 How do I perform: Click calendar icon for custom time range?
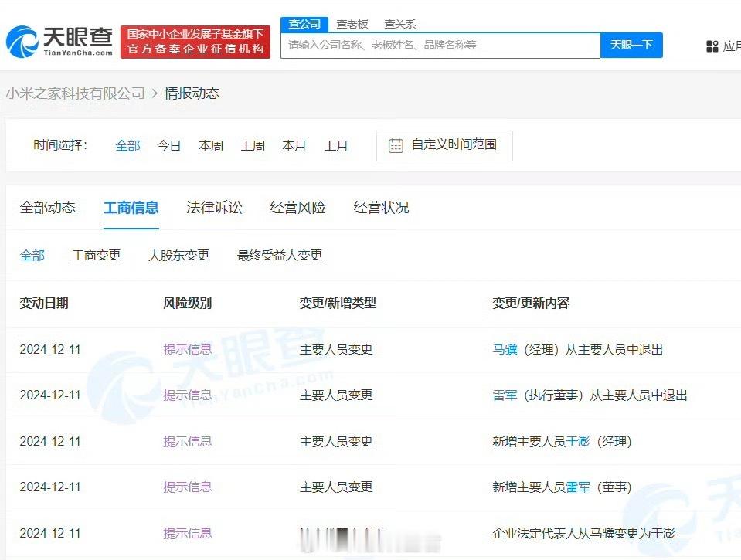point(396,145)
